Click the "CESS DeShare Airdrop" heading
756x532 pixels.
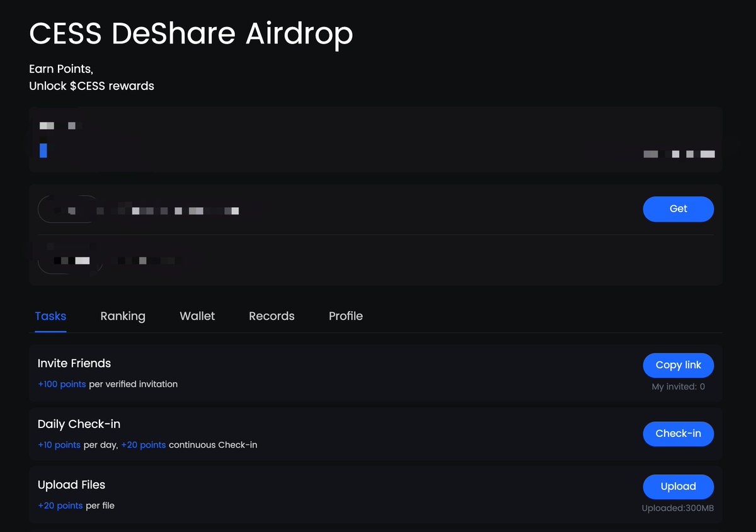pyautogui.click(x=191, y=33)
